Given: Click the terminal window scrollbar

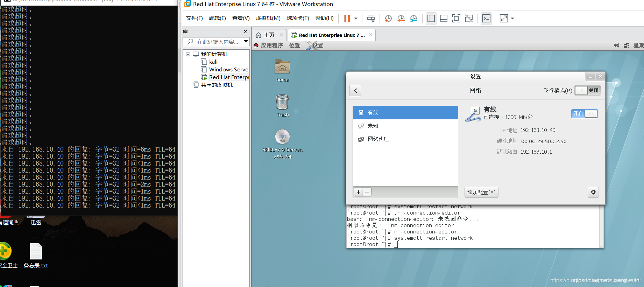Looking at the screenshot, I should pos(602,227).
